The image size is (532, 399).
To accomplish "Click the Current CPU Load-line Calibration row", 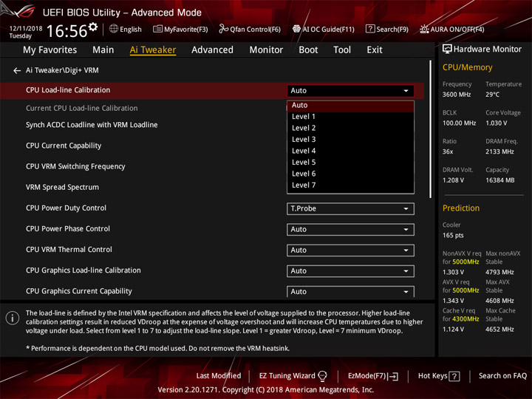I will coord(82,108).
